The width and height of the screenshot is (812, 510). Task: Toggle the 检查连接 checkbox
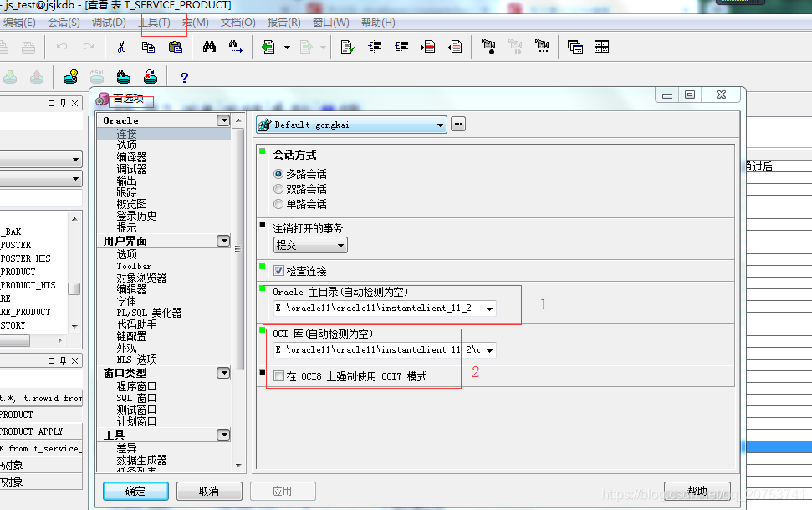tap(278, 271)
